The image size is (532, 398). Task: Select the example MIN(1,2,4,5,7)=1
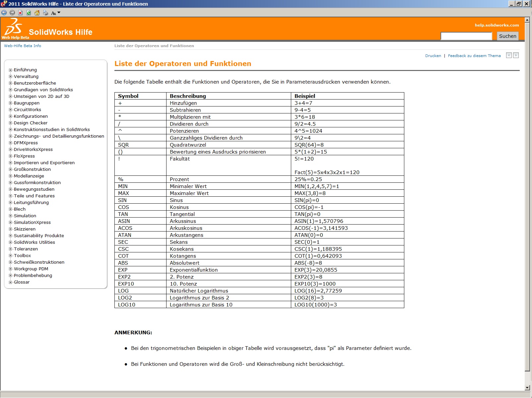coord(317,186)
